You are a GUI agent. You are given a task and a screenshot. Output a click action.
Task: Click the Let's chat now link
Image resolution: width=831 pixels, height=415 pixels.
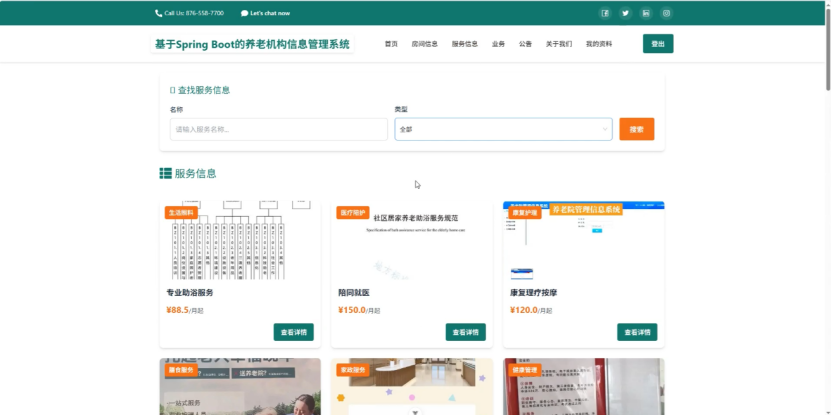pos(270,13)
